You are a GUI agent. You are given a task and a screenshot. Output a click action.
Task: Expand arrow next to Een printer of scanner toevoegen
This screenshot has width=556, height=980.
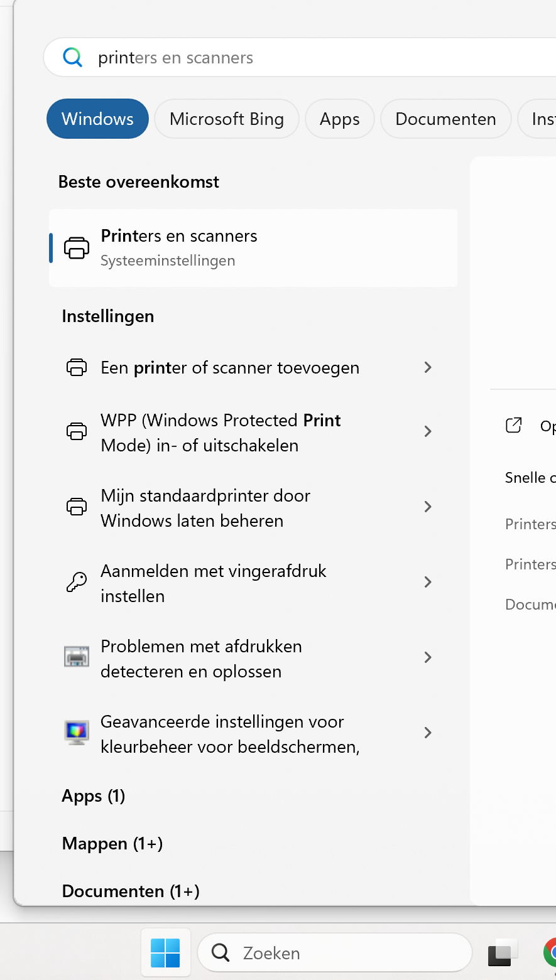pos(428,367)
